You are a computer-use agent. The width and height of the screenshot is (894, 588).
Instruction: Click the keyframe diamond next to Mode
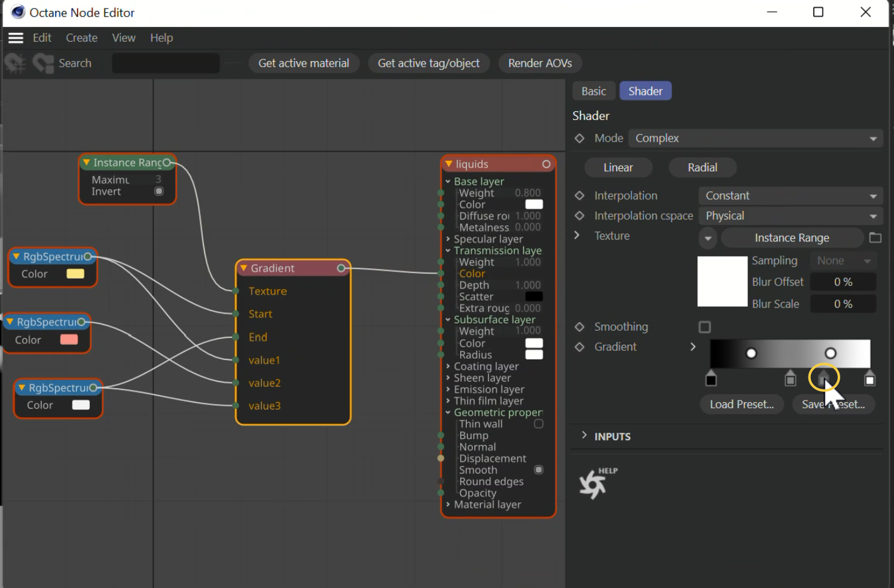click(x=579, y=138)
